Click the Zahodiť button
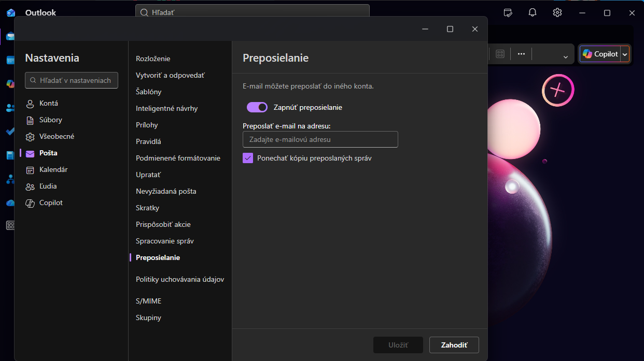644x361 pixels. click(454, 345)
